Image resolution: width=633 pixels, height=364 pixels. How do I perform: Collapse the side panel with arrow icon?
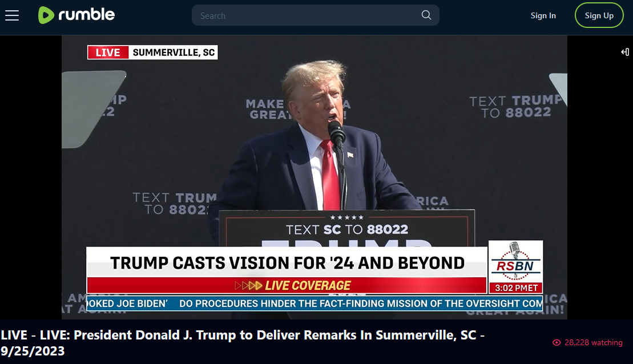tap(625, 52)
